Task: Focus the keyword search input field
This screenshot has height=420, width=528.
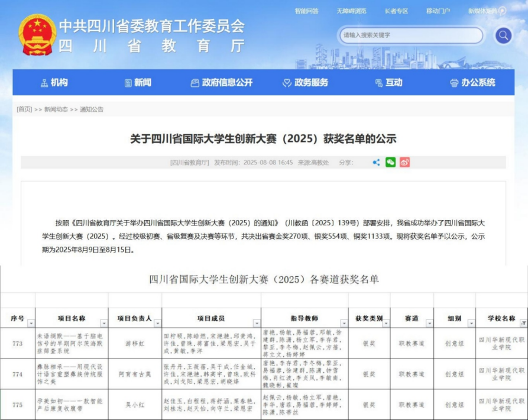Action: 408,35
